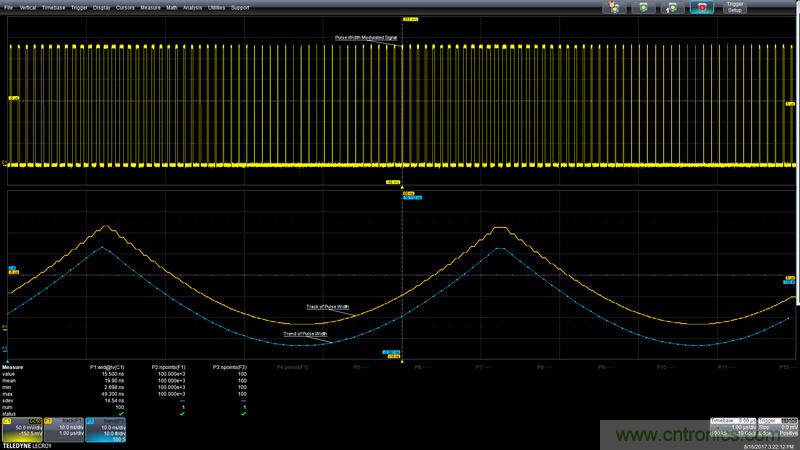
Task: Click the first top-right toolbar icon
Action: click(613, 7)
